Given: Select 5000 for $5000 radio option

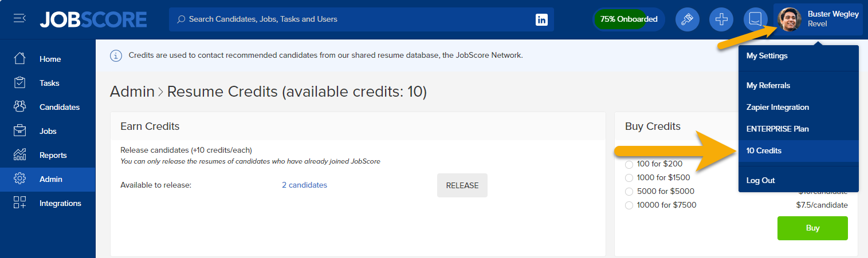Looking at the screenshot, I should click(629, 192).
